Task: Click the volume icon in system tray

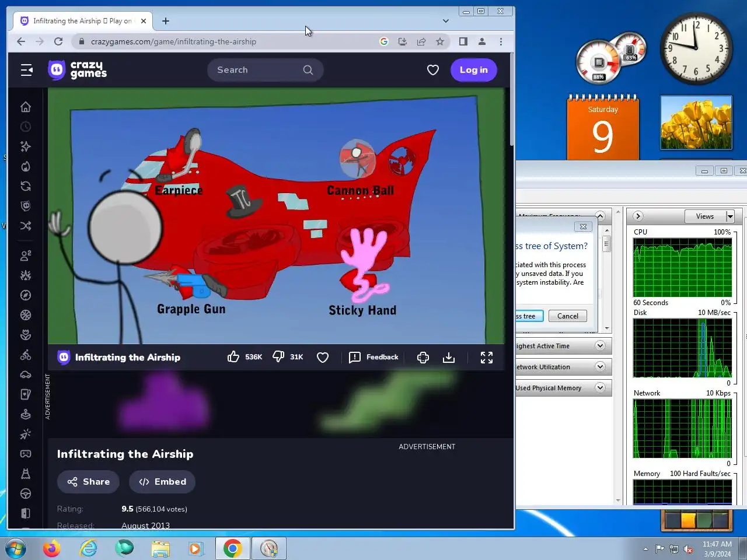Action: click(x=688, y=549)
